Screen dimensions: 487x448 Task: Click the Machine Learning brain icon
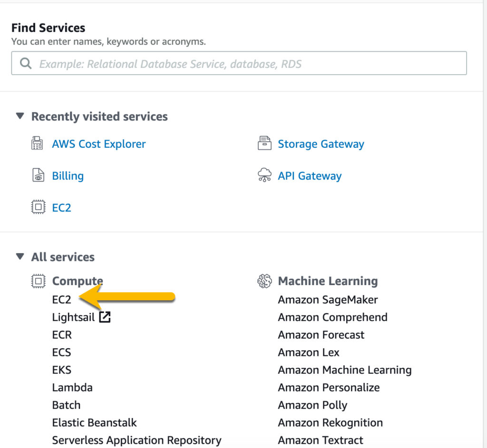click(264, 281)
